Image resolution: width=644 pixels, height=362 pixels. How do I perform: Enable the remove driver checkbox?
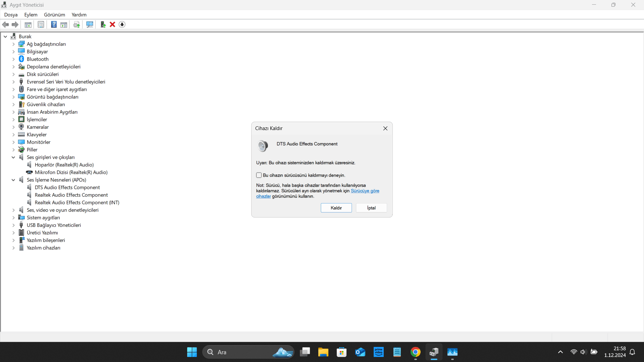[x=259, y=175]
